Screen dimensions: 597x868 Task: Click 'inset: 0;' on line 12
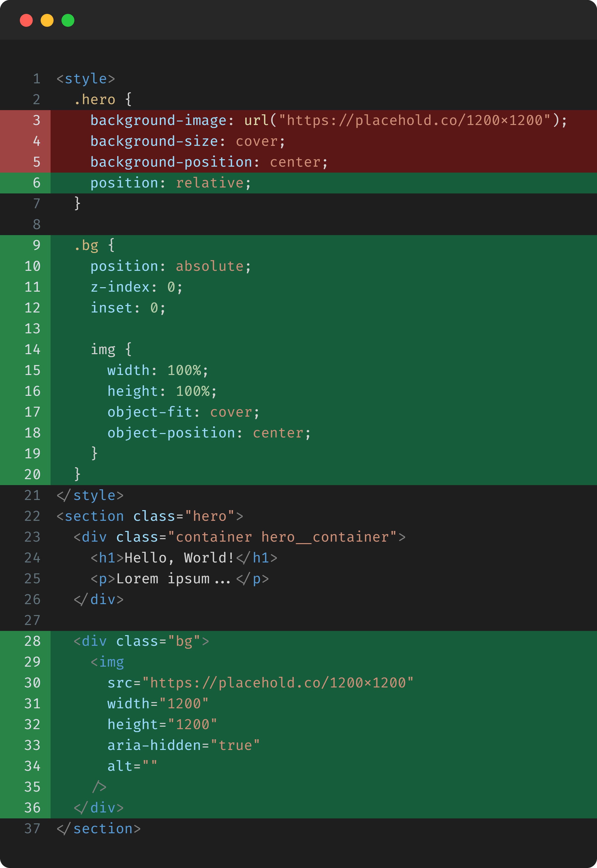click(x=128, y=308)
